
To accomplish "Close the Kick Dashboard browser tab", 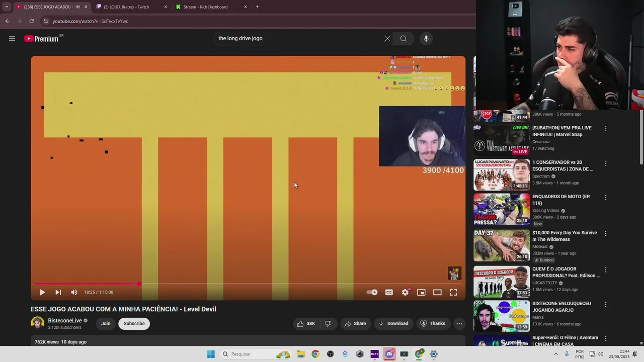I will (246, 7).
